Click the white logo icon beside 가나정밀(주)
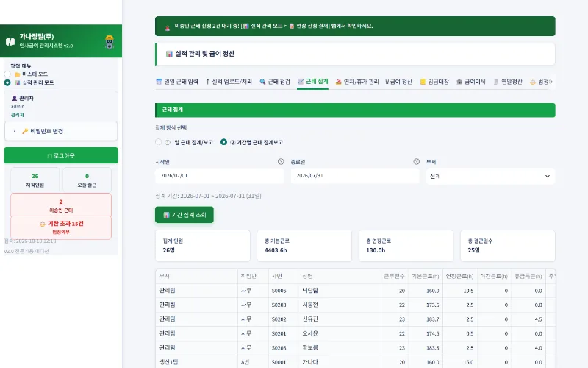 (x=10, y=41)
